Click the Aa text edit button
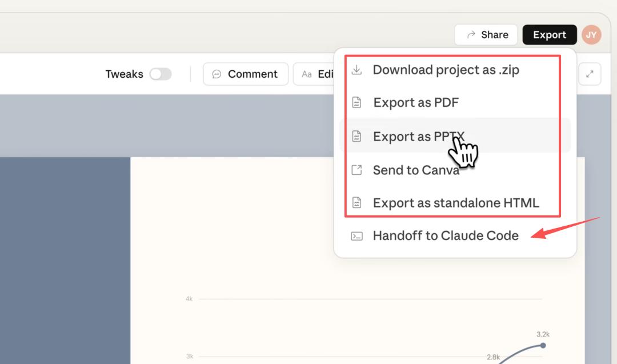Viewport: 617px width, 364px height. click(314, 74)
